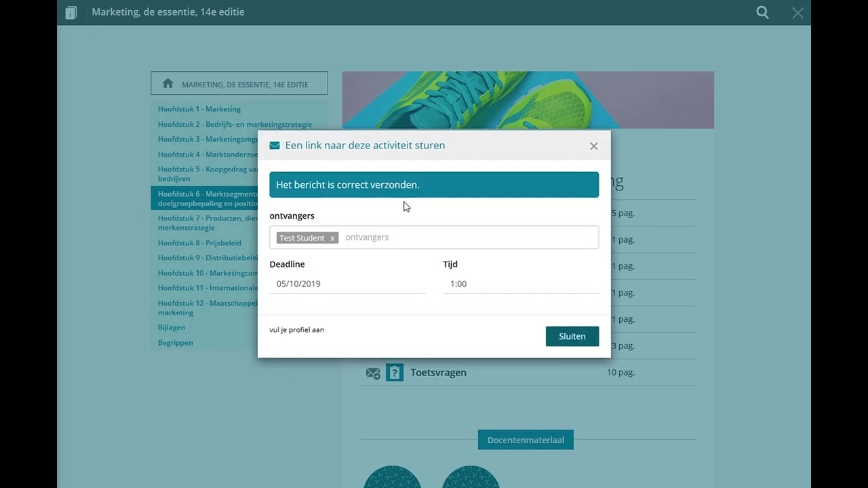Viewport: 868px width, 488px height.
Task: Open Hoofdstuk 7 - Producten chapter
Action: [x=208, y=223]
